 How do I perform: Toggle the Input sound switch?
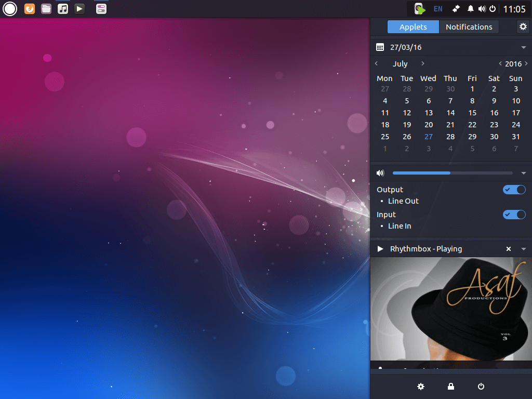pos(514,215)
